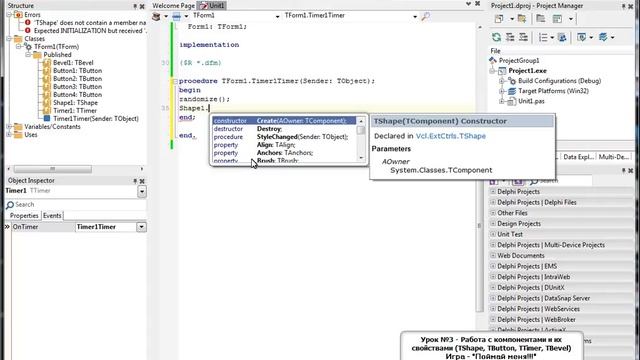
Task: Click the list view icon in Project Manager
Action: pyautogui.click(x=543, y=38)
